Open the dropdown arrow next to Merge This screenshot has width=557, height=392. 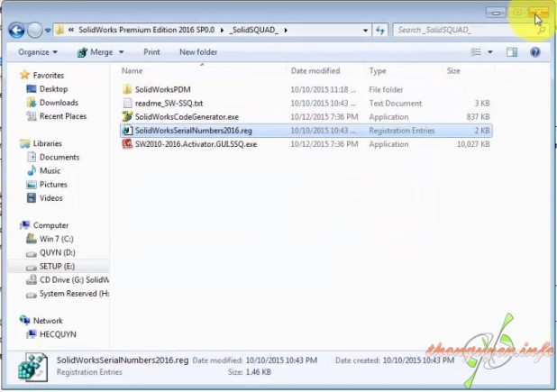pyautogui.click(x=121, y=52)
